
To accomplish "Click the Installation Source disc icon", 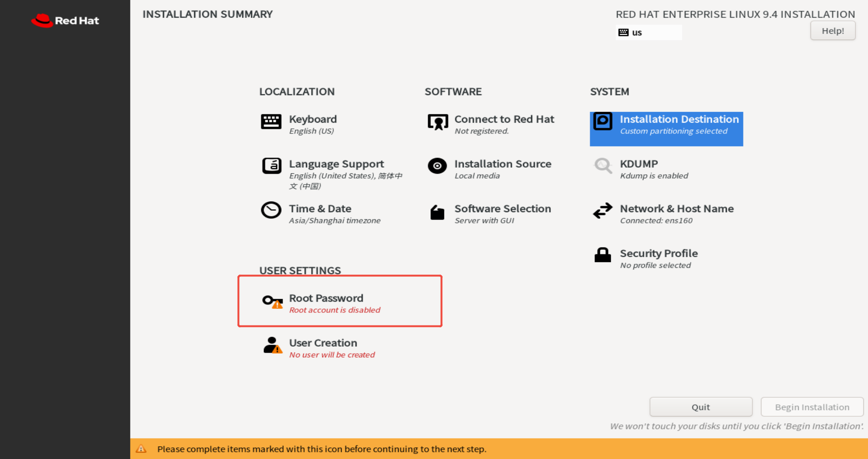I will tap(437, 166).
